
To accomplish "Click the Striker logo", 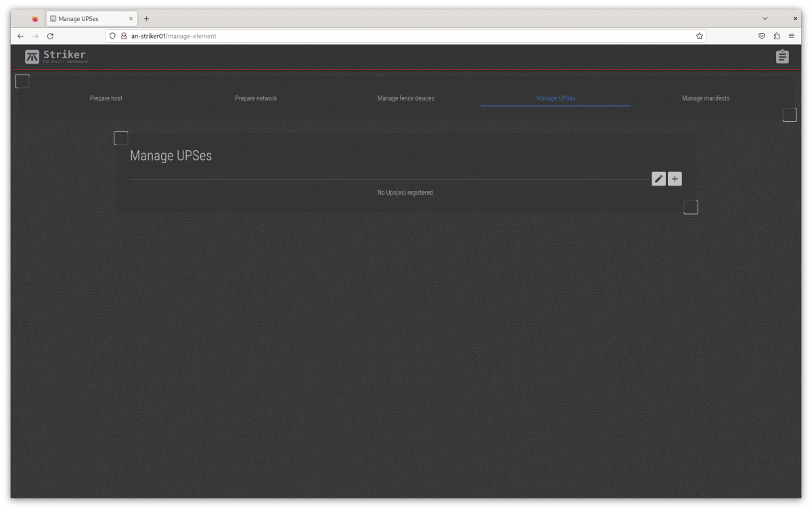I will [56, 57].
